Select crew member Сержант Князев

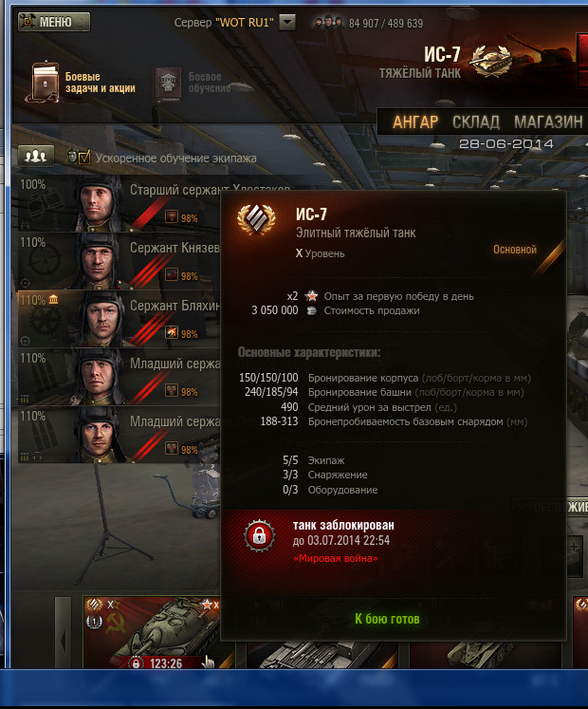click(x=119, y=261)
